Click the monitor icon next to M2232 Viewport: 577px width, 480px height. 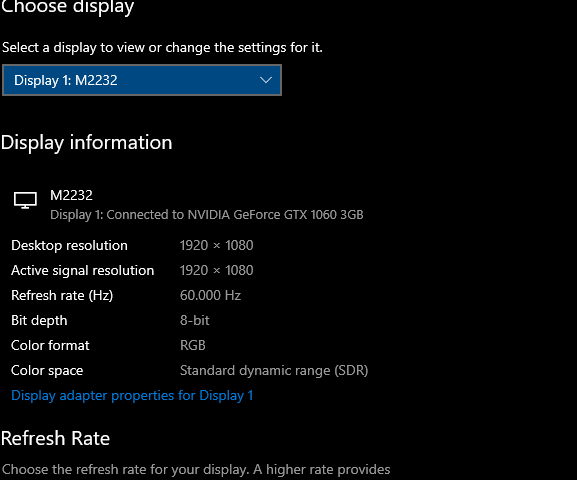point(25,200)
